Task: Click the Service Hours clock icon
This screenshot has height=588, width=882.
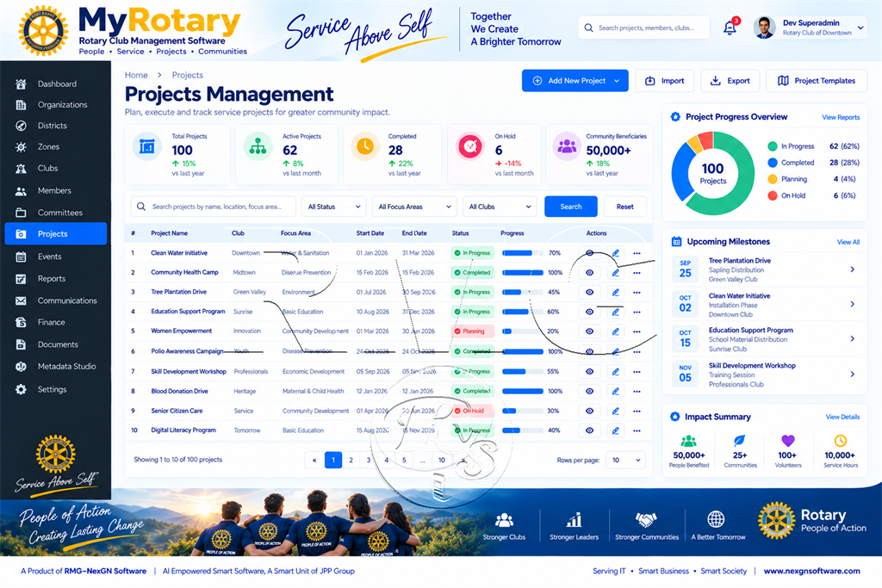Action: tap(841, 441)
